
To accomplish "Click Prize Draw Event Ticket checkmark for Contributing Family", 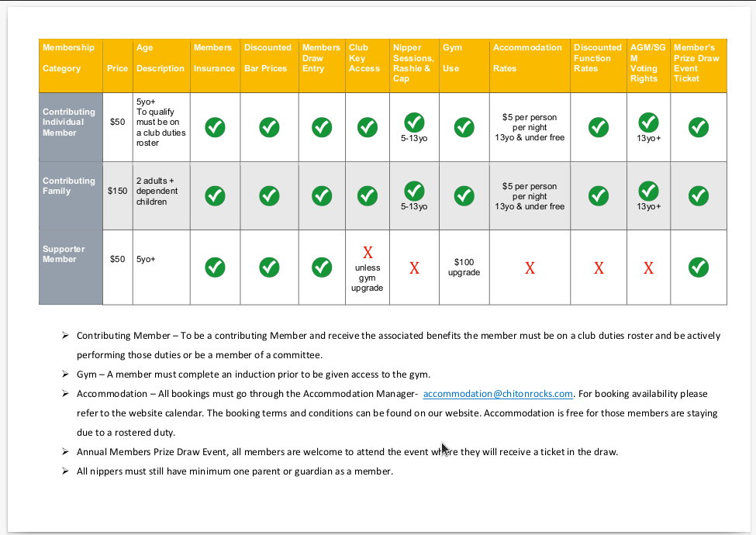I will (x=699, y=195).
